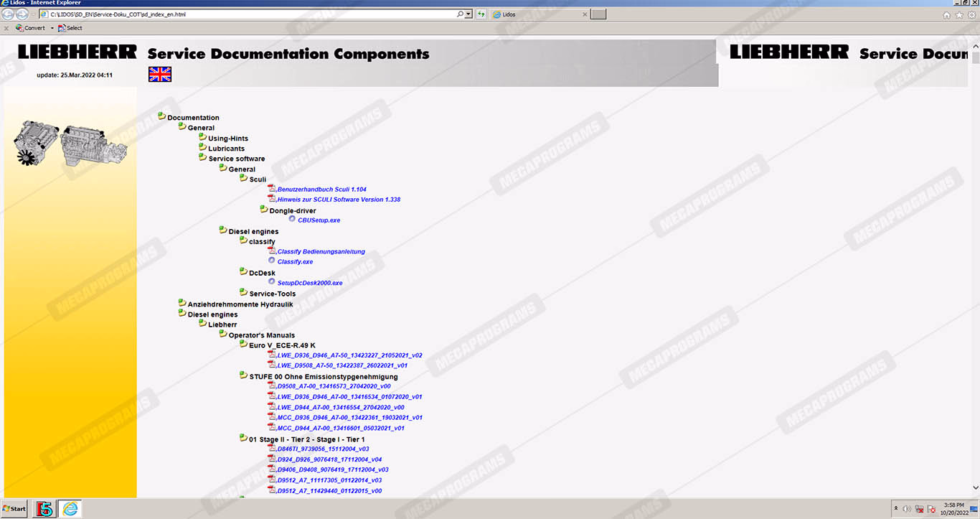Click the Action Center flag tray icon
Image resolution: width=980 pixels, height=519 pixels.
[x=930, y=509]
